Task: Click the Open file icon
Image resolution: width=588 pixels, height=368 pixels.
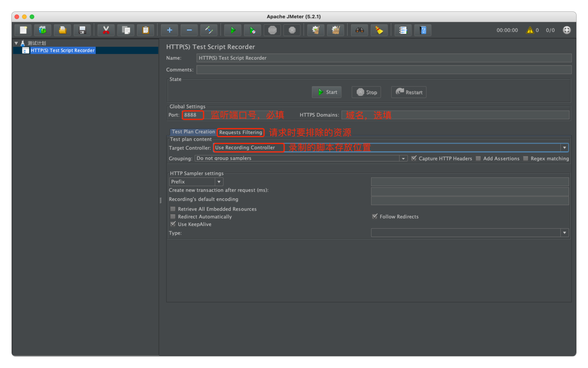Action: pyautogui.click(x=62, y=30)
